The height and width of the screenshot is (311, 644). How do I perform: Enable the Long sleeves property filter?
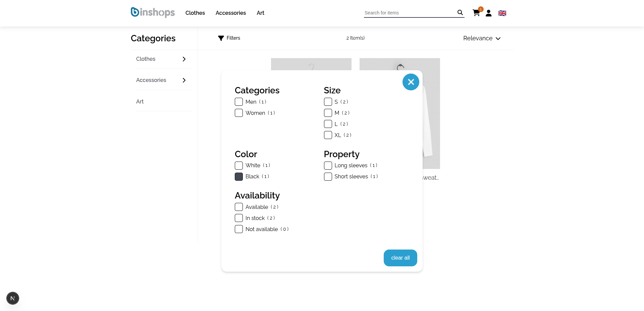[x=328, y=166]
